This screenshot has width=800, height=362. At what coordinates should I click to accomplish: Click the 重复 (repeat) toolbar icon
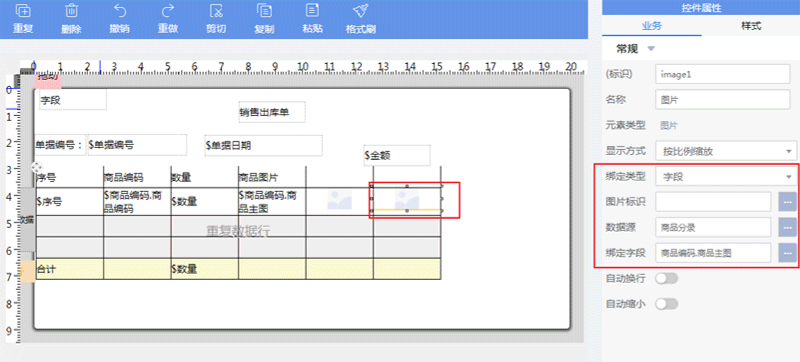[x=23, y=11]
